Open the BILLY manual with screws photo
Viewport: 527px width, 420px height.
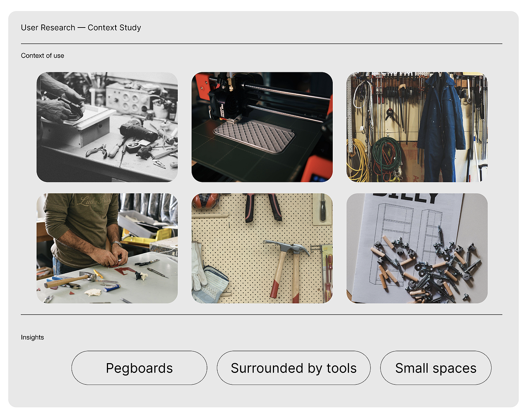[417, 248]
